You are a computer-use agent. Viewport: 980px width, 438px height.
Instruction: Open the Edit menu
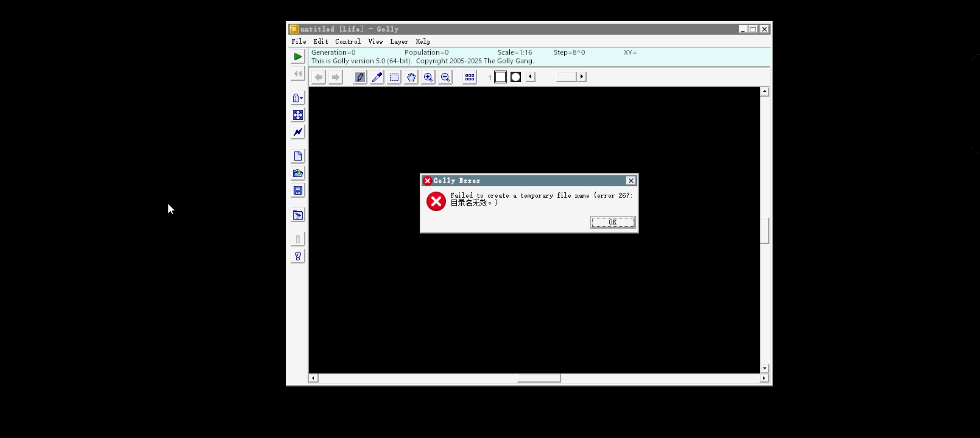(321, 41)
